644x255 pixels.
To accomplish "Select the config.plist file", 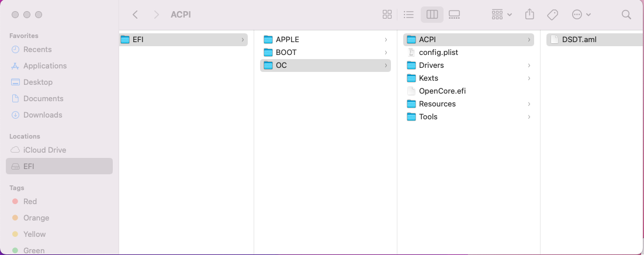I will click(438, 53).
